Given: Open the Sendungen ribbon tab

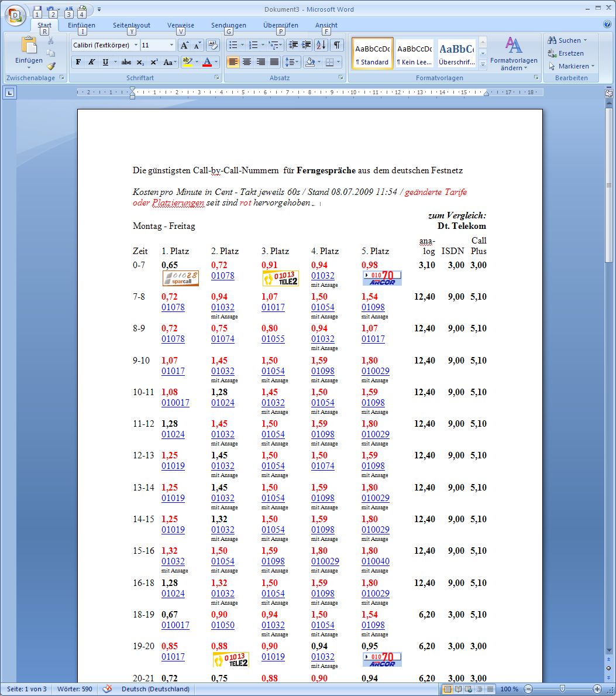Looking at the screenshot, I should point(229,25).
